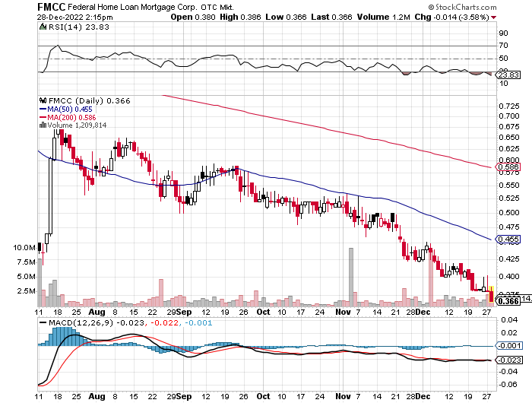The image size is (532, 403).
Task: Click the RSI 70 axis level label
Action: point(503,46)
